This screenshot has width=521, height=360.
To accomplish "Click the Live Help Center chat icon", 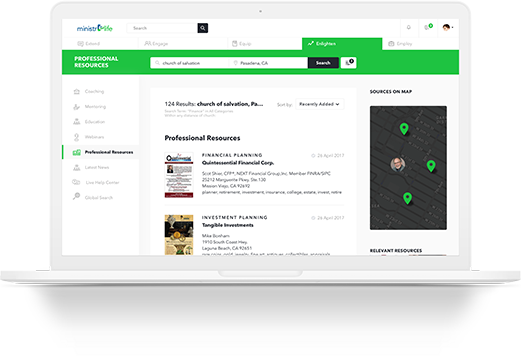I will pyautogui.click(x=76, y=182).
